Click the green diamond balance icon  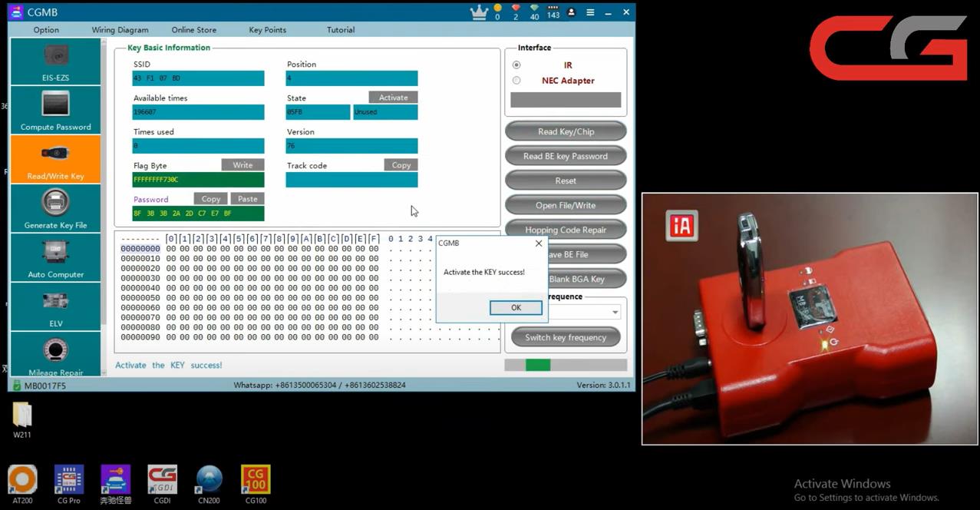[x=534, y=8]
